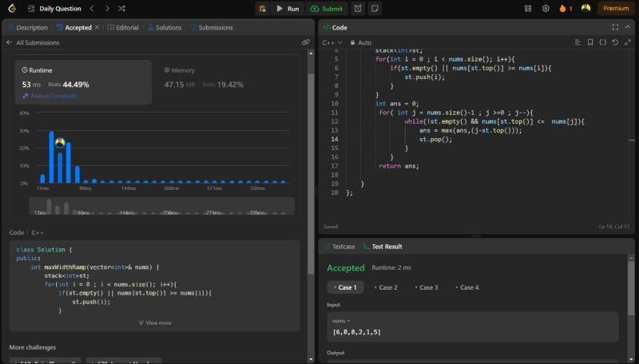Screen dimensions: 639x364
Task: Open the Solutions tab
Action: coord(165,28)
